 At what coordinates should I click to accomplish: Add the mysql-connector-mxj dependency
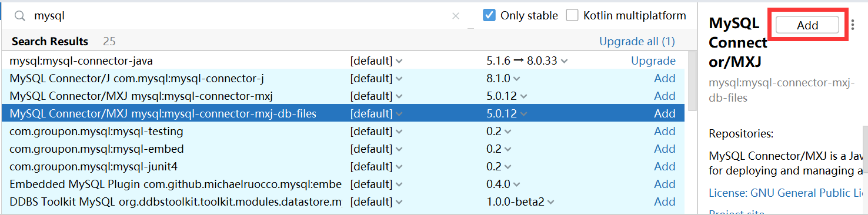click(x=665, y=96)
